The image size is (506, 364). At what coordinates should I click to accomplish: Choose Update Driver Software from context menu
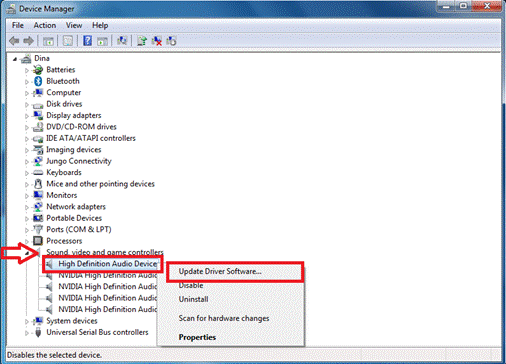[x=220, y=271]
